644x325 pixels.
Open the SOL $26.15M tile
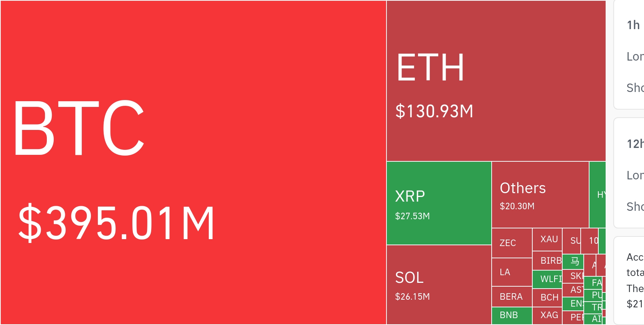[439, 285]
